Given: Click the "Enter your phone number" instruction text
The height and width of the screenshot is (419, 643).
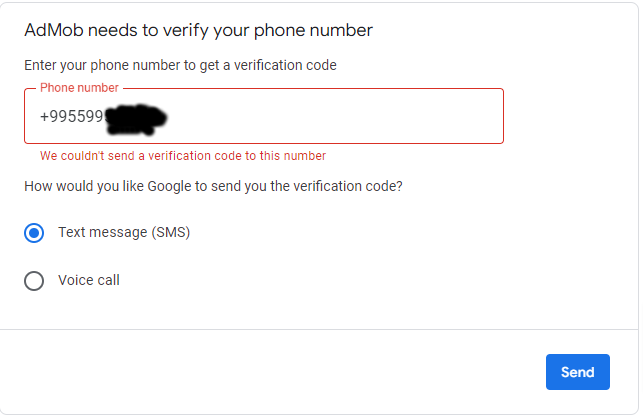Looking at the screenshot, I should [180, 66].
